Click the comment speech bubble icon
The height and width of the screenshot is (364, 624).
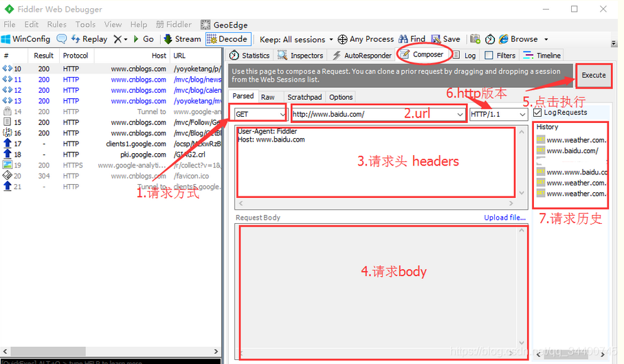pyautogui.click(x=62, y=39)
